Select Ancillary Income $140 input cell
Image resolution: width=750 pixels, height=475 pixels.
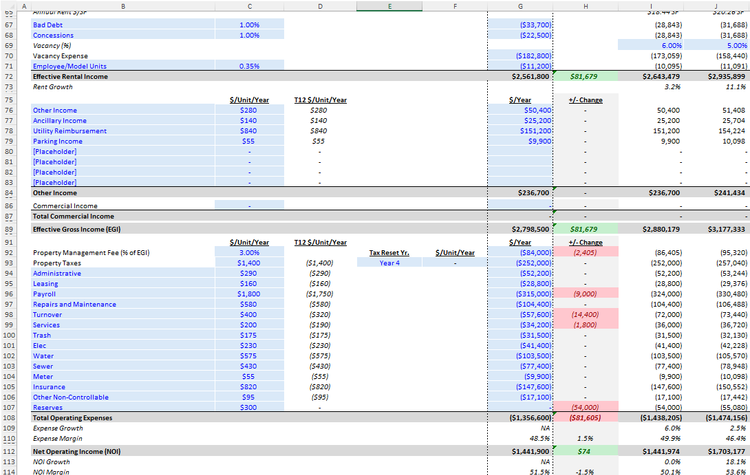click(x=249, y=121)
